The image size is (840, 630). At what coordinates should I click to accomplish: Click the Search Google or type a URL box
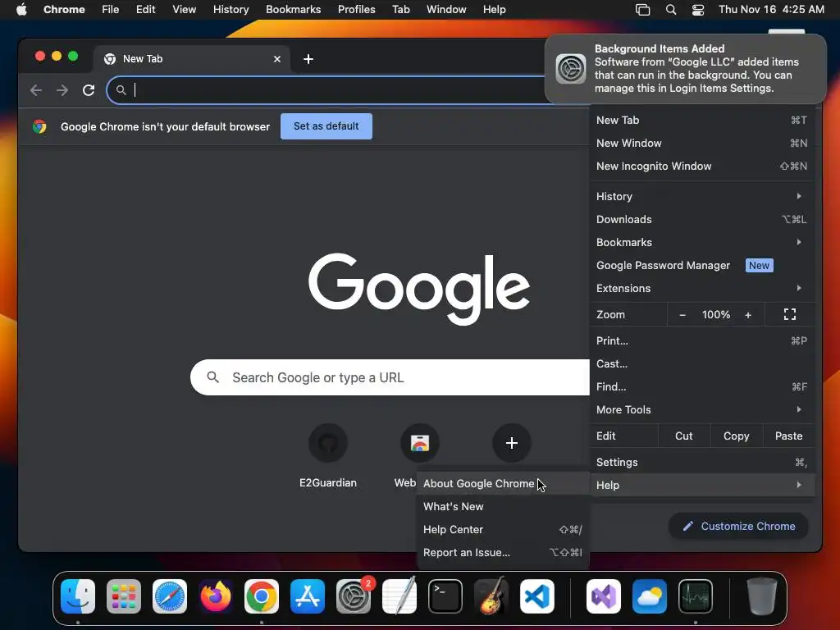coord(390,377)
